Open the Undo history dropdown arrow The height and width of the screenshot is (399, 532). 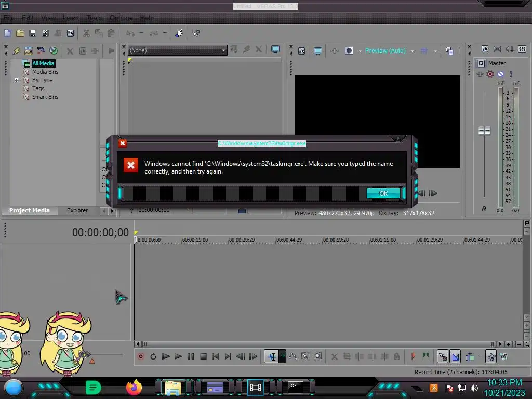(141, 33)
